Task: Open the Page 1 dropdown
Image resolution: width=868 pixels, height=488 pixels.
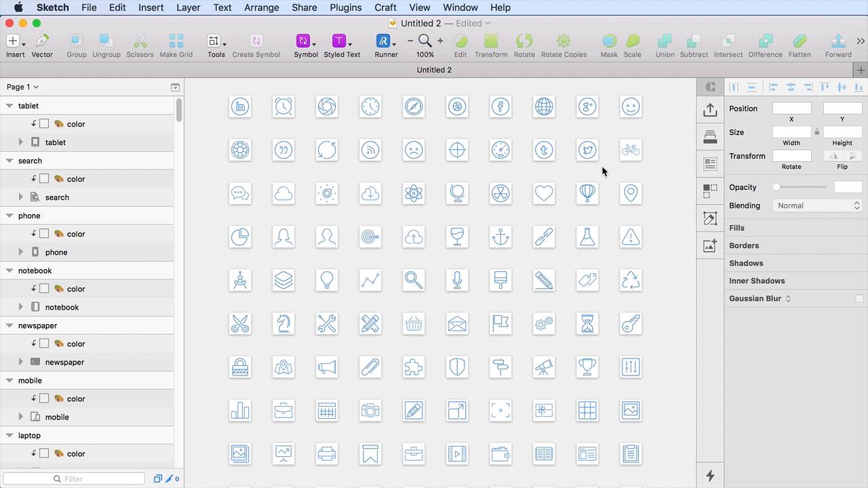Action: click(x=22, y=87)
